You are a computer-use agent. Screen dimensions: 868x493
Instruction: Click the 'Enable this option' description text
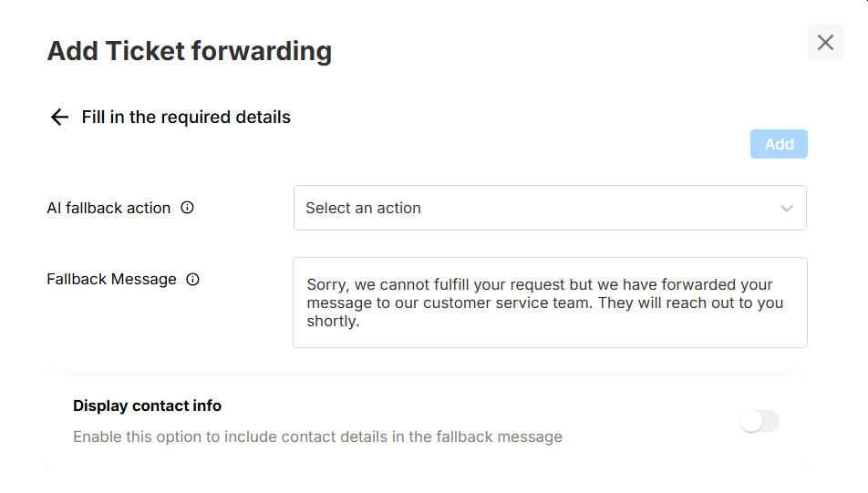[x=317, y=437]
